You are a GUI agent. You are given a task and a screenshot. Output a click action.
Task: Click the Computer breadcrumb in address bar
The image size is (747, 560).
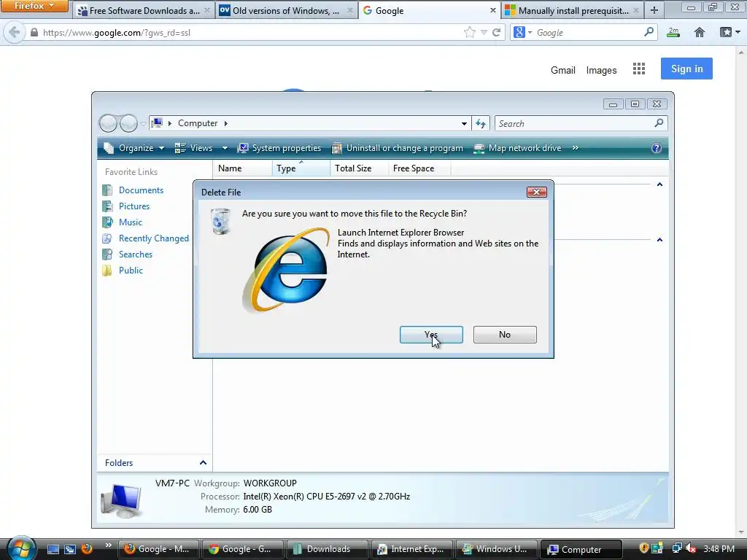[198, 123]
